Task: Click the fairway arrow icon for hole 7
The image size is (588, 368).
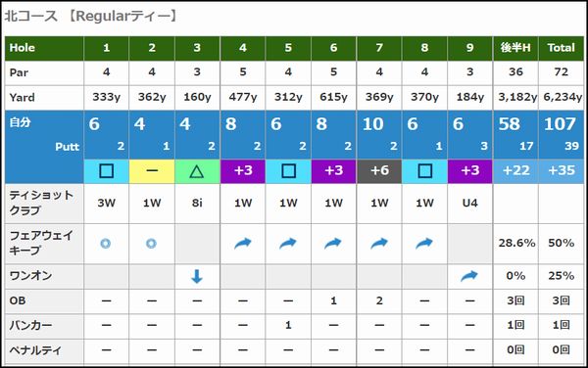Action: click(378, 244)
